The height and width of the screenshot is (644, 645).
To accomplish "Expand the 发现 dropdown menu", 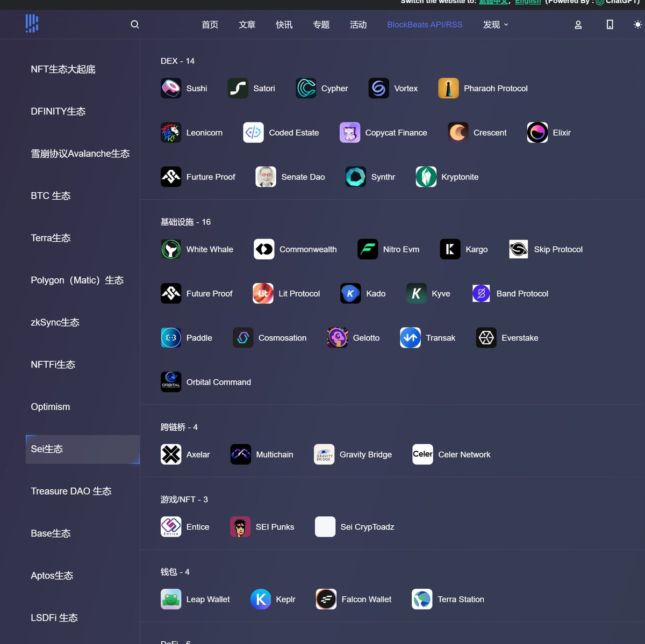I will tap(496, 25).
